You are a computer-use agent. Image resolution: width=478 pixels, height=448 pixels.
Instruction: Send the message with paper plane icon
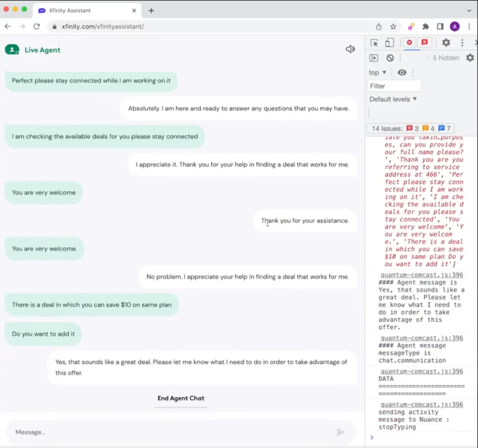tap(341, 432)
